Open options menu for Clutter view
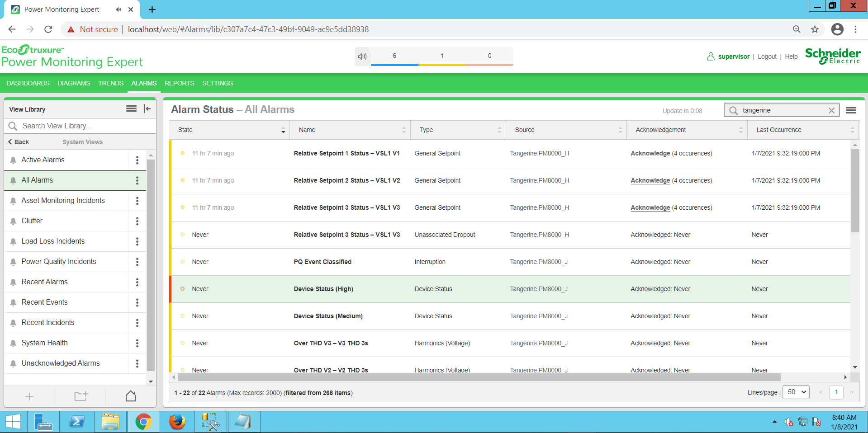This screenshot has width=868, height=433. click(137, 221)
